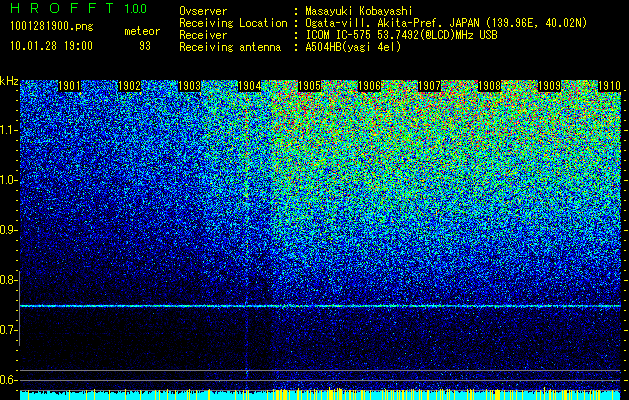Click the kHz axis unit label

point(9,82)
